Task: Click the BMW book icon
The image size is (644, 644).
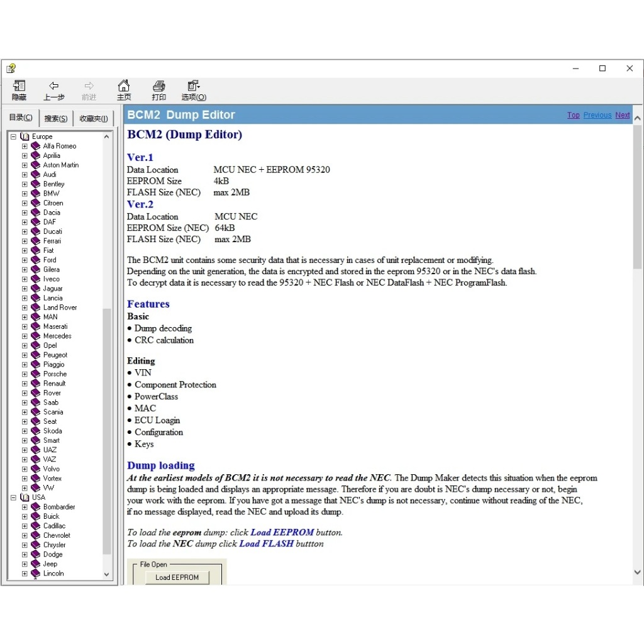Action: (x=36, y=194)
